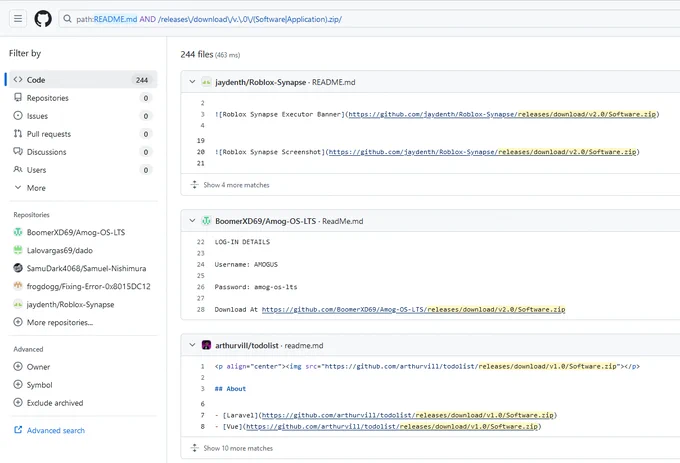Click the Issues circle icon

coord(18,115)
